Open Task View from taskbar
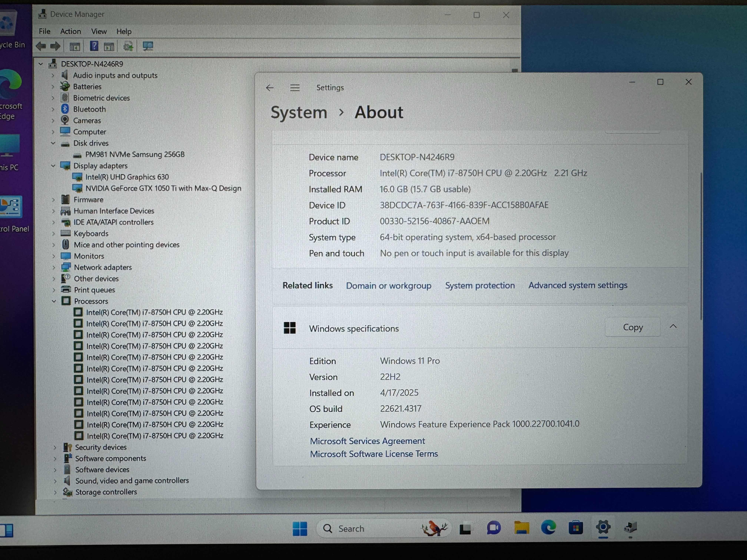Screen dimensions: 747x560 (465, 529)
